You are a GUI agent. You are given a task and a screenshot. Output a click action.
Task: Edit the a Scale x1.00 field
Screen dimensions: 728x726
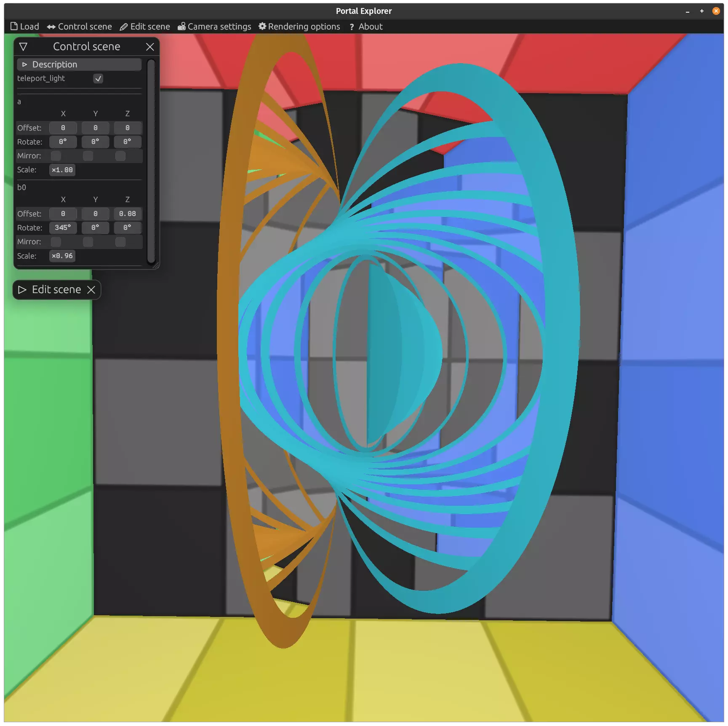(x=62, y=170)
